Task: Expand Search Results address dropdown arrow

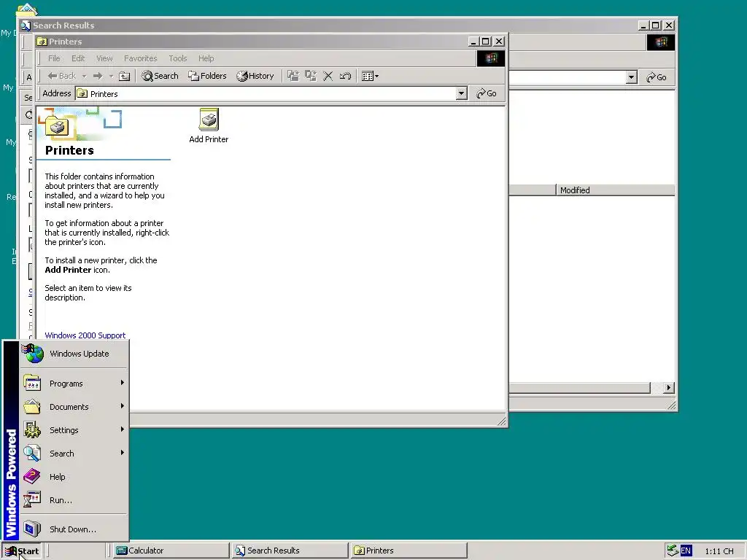Action: coord(631,77)
